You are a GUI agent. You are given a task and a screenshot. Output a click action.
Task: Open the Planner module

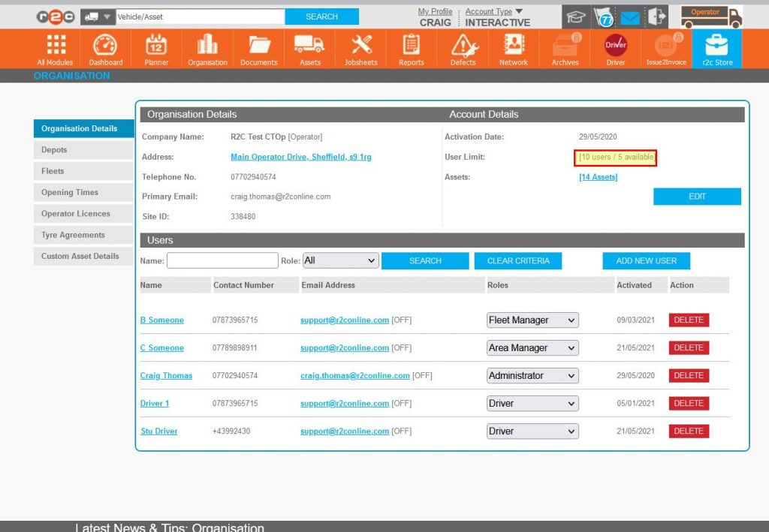pos(155,47)
